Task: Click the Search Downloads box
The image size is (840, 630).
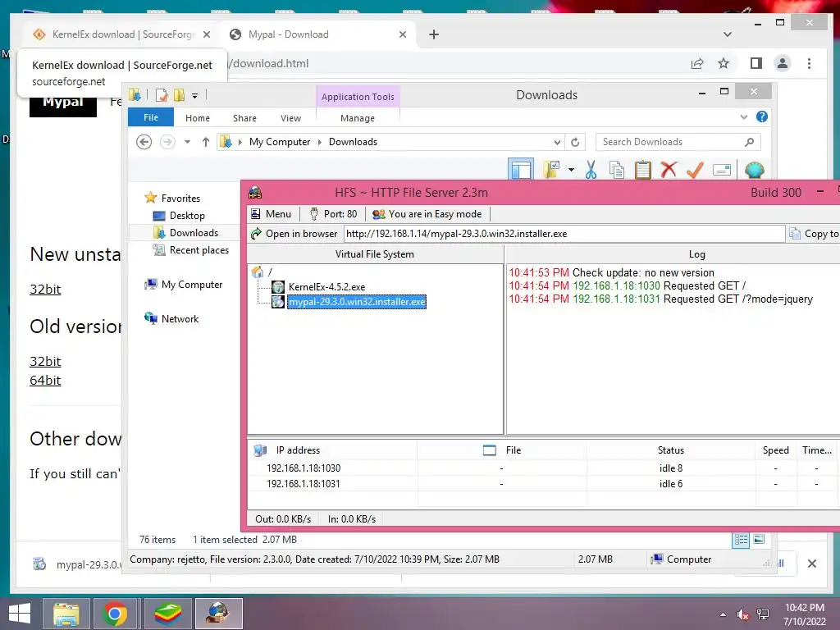Action: point(678,142)
